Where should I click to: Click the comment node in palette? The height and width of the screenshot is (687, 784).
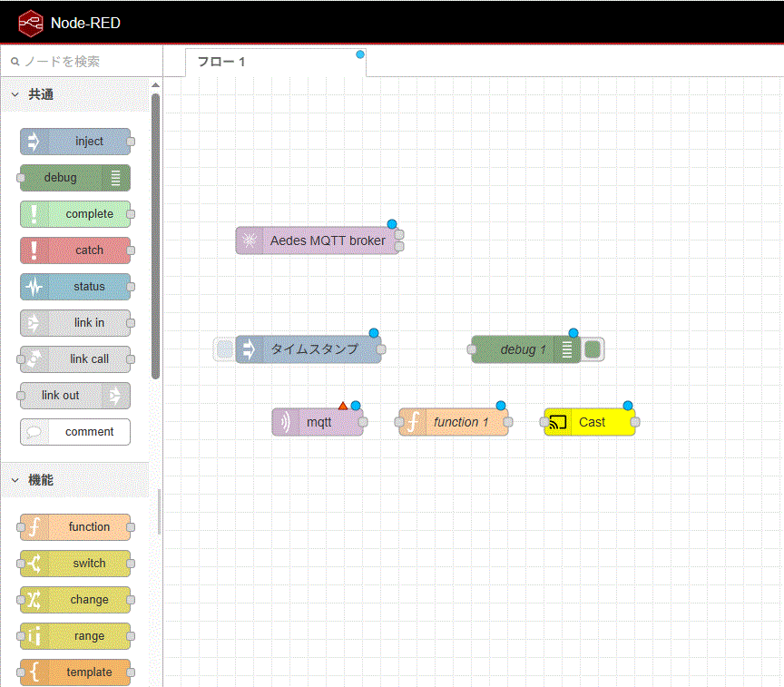coord(76,432)
